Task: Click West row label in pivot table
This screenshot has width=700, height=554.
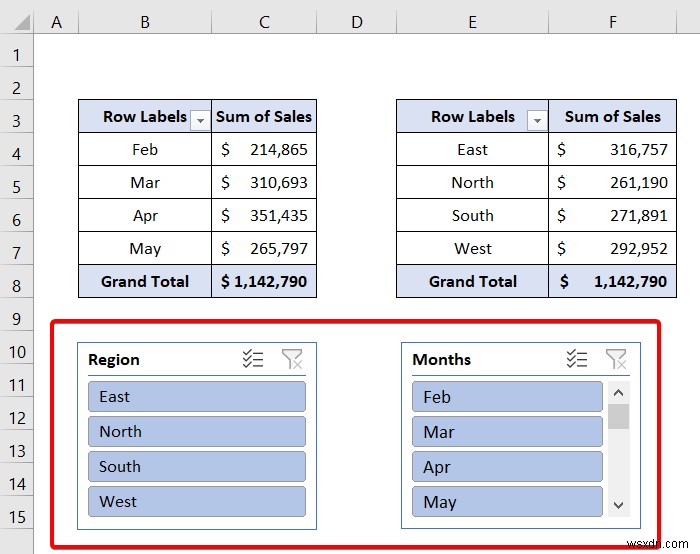Action: (x=472, y=248)
